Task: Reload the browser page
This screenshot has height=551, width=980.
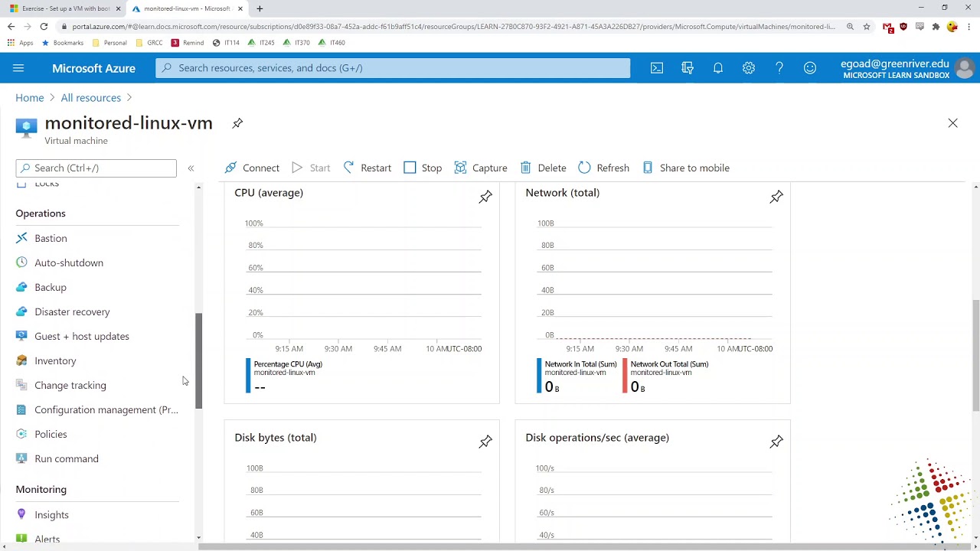Action: [x=44, y=27]
